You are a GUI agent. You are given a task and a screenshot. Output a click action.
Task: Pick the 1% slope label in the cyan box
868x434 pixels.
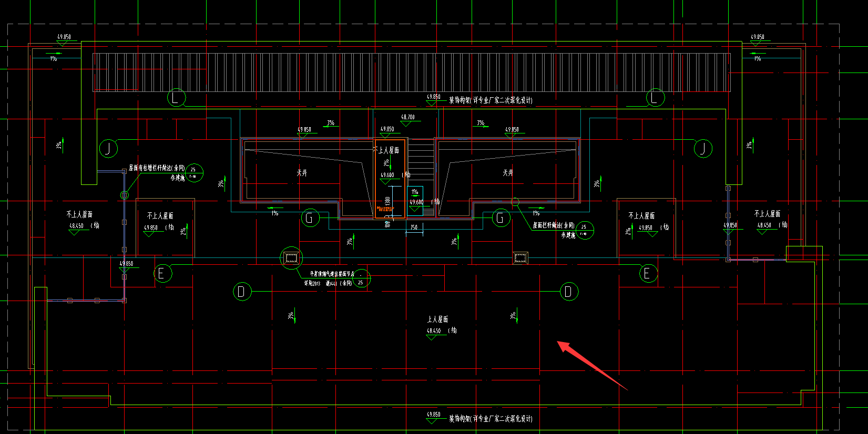415,192
